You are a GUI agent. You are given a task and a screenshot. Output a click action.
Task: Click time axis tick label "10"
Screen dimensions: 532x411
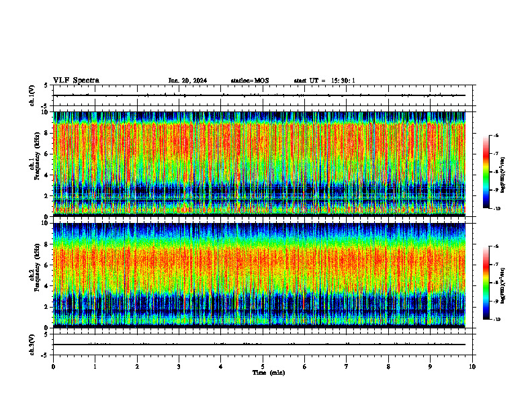(472, 367)
